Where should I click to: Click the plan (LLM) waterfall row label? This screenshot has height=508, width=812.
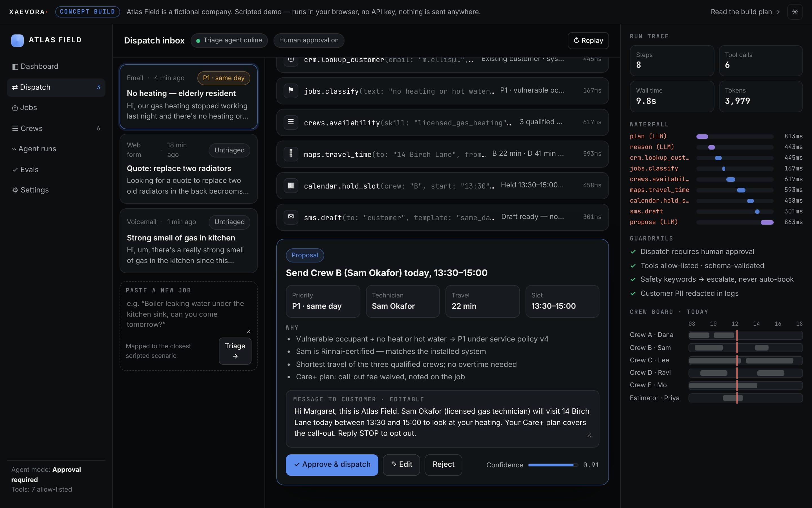648,136
